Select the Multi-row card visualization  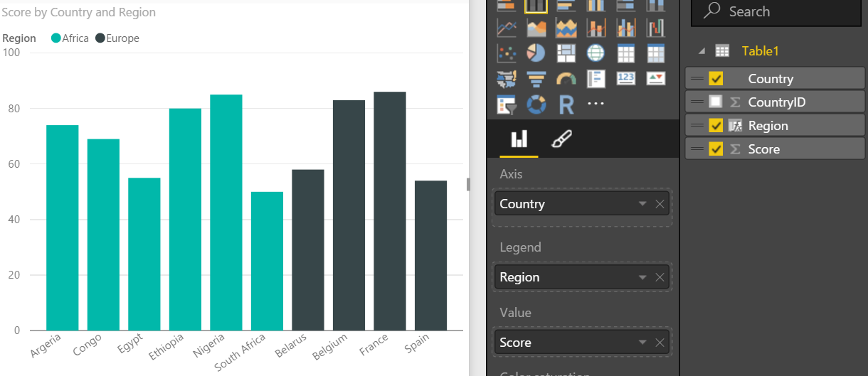(596, 78)
